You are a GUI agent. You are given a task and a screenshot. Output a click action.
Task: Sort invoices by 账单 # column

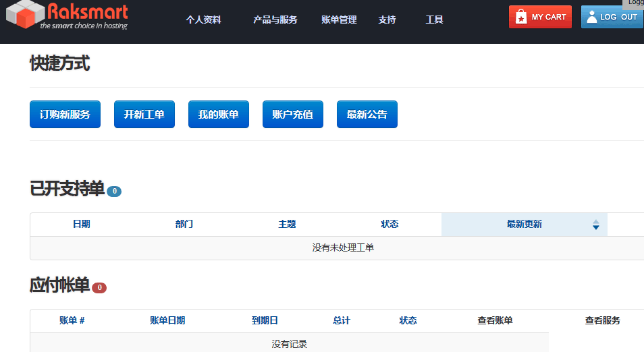(72, 320)
